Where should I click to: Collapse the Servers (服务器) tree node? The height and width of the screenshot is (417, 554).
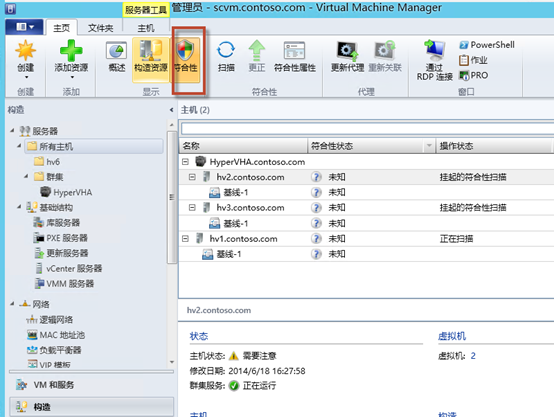[12, 131]
